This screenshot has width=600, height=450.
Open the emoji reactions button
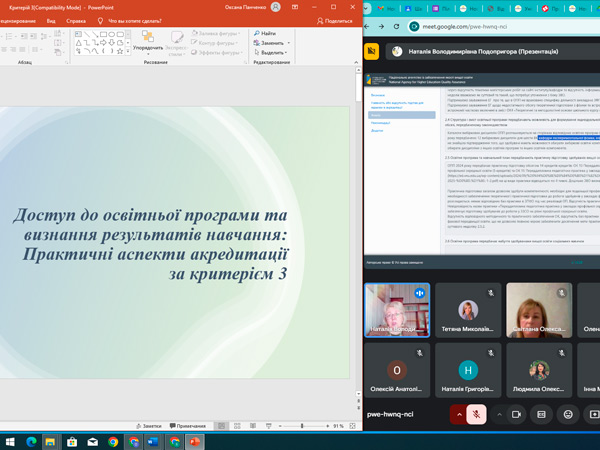(x=568, y=414)
